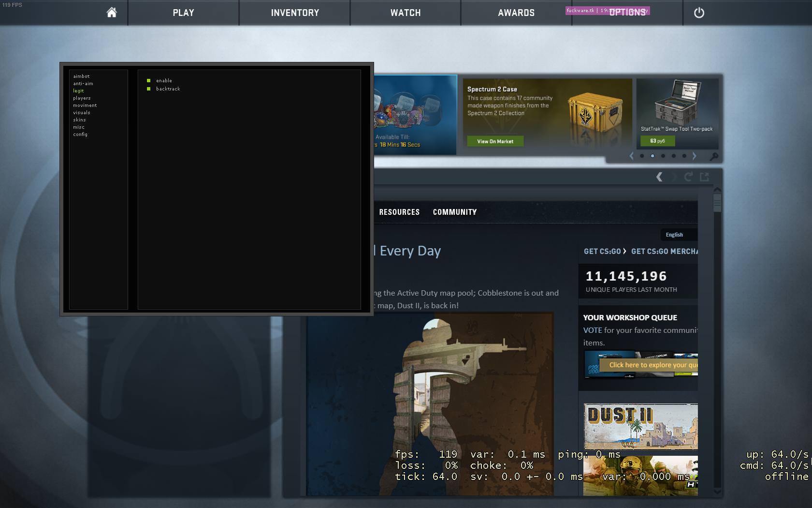Select the misc menu entry

click(x=79, y=127)
